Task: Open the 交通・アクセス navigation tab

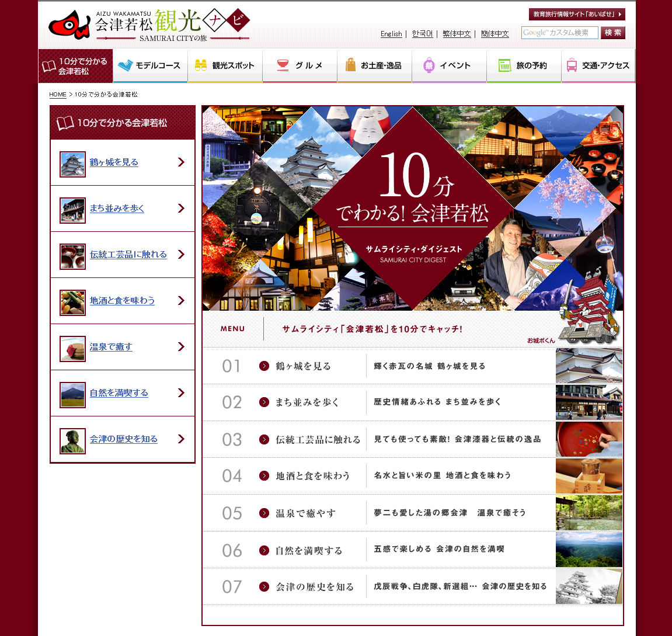Action: click(x=598, y=65)
